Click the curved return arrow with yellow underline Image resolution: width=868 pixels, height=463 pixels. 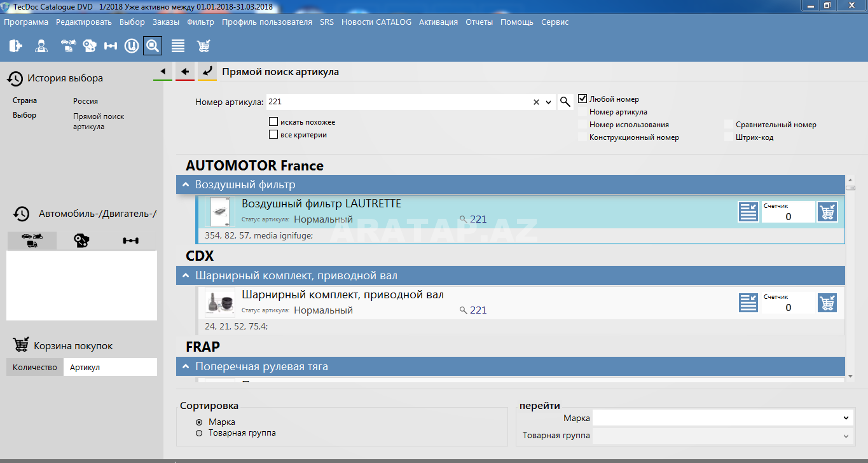[x=207, y=71]
